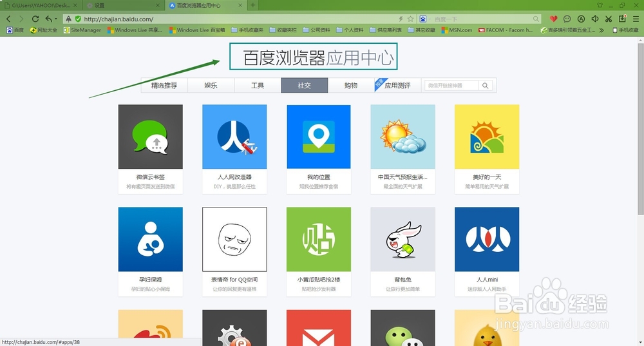Open the FACOM bookmark
This screenshot has height=346, width=644.
pyautogui.click(x=506, y=30)
